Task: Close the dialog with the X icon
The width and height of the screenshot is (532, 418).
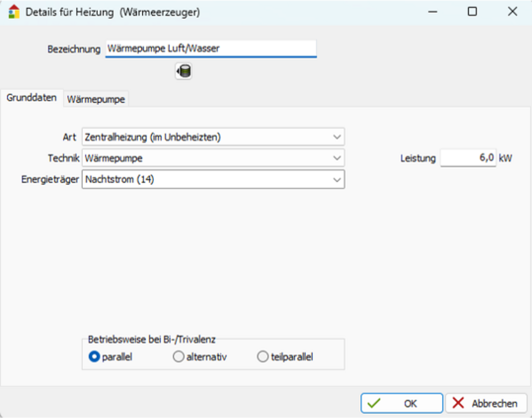Action: (x=512, y=11)
